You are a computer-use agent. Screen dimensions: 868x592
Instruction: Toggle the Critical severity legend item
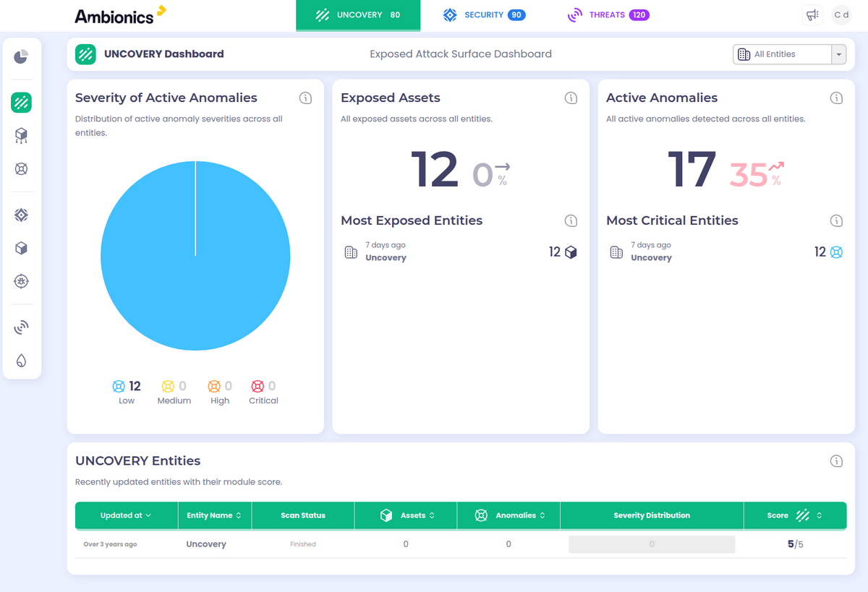tap(263, 392)
